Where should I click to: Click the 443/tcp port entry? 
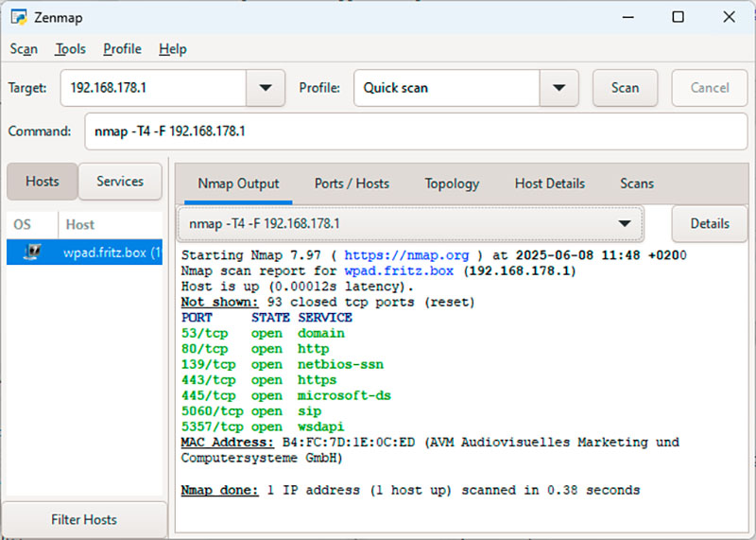point(208,380)
